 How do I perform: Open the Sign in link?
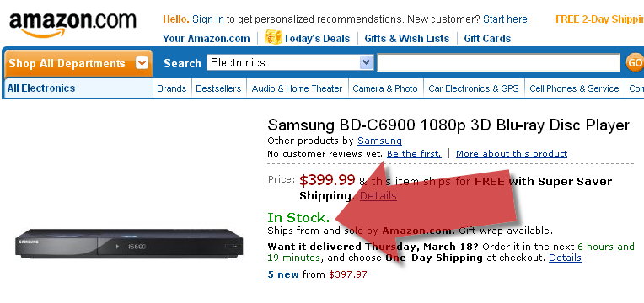coord(208,19)
